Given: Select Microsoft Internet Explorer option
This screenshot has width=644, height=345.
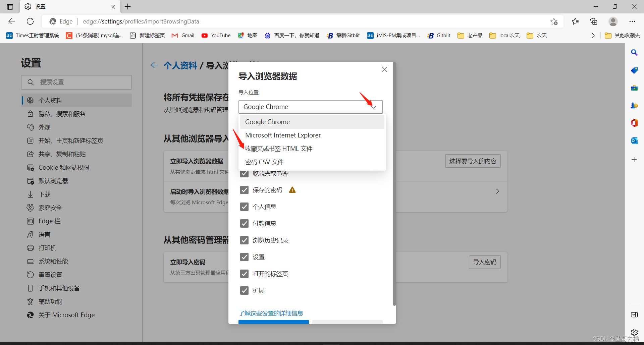Looking at the screenshot, I should pos(312,135).
